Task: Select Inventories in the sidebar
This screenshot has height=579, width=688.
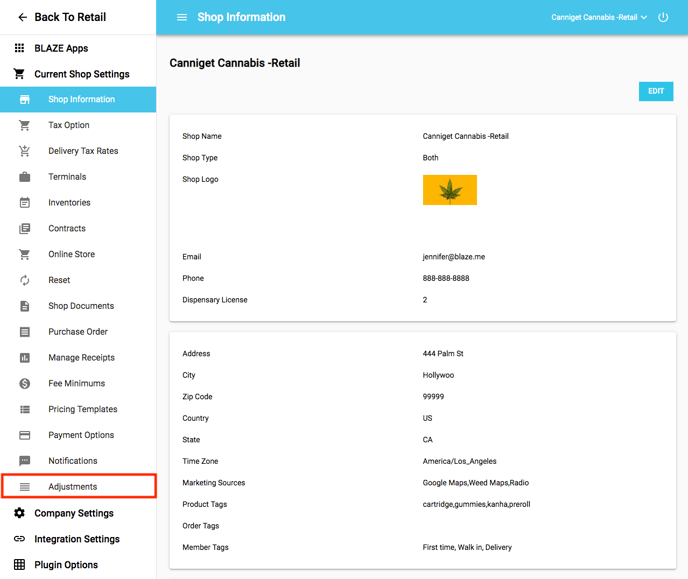Action: coord(78,203)
